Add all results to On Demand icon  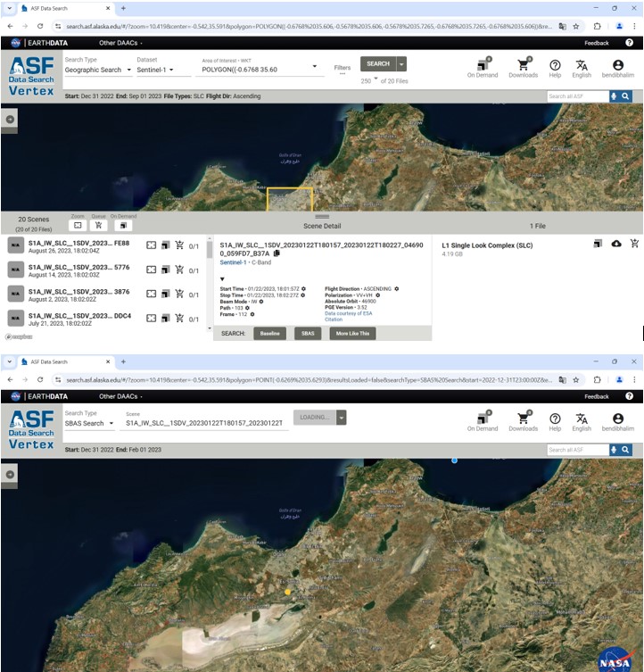click(123, 225)
